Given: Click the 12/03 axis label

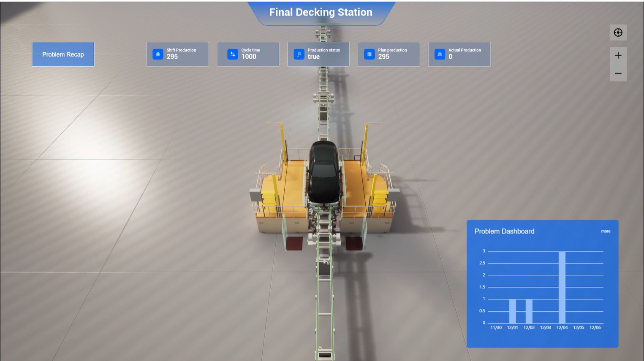Looking at the screenshot, I should (x=546, y=328).
